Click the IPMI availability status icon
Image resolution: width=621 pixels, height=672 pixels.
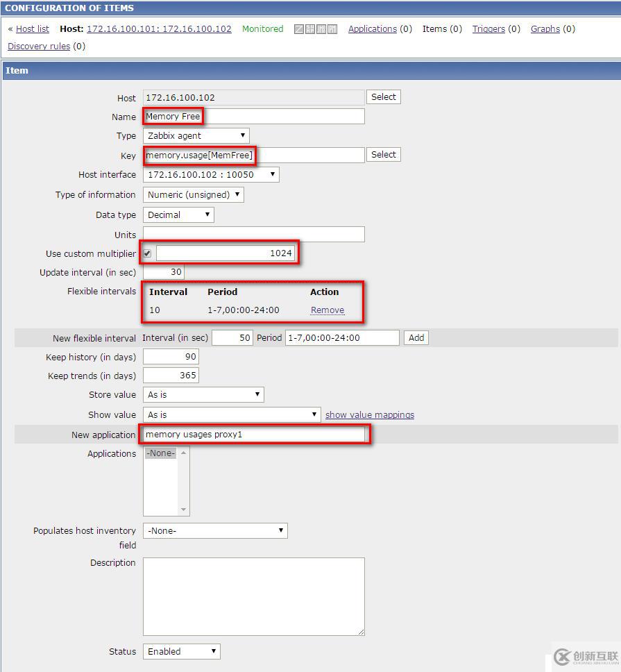pos(332,29)
